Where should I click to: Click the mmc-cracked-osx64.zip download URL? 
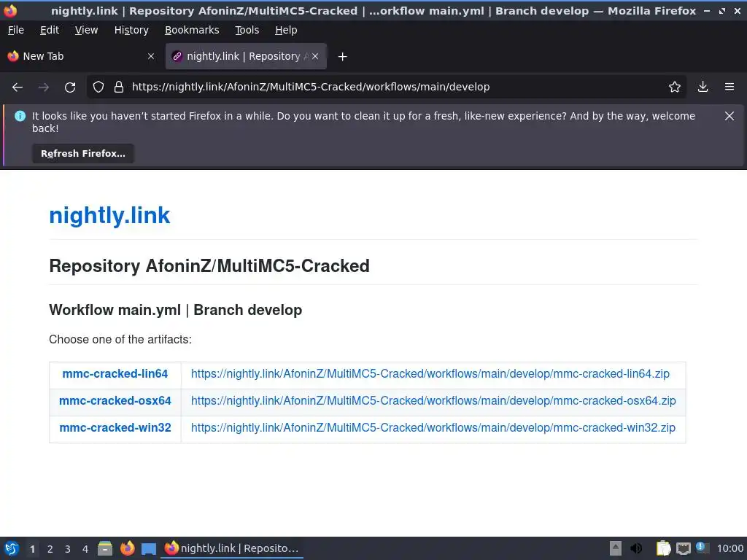point(433,401)
